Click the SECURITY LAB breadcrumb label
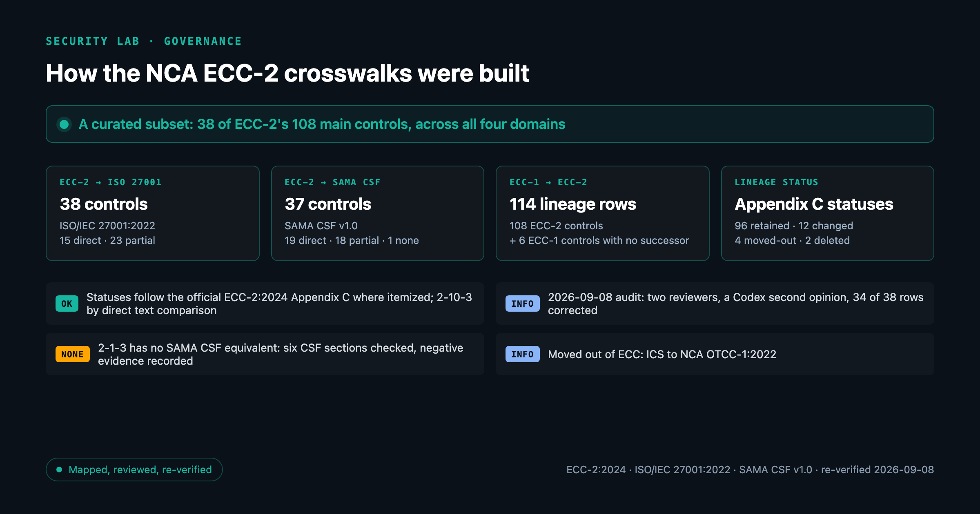 click(93, 41)
